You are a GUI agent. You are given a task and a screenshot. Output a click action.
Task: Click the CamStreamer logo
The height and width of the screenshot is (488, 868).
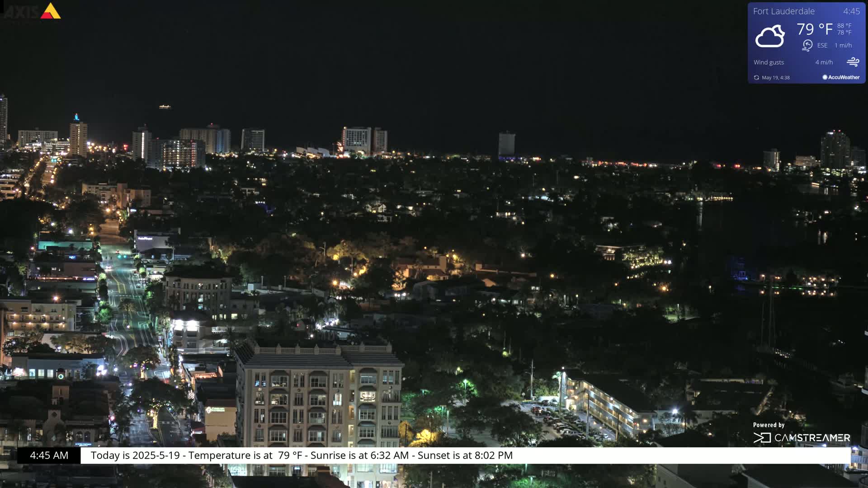click(802, 437)
